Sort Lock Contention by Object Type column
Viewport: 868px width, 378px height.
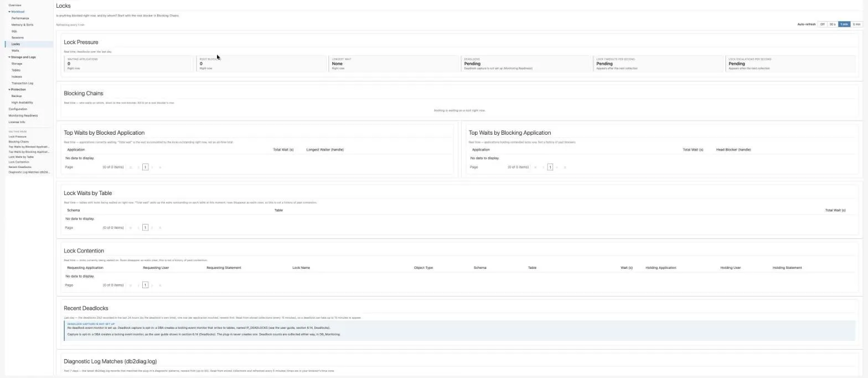(423, 268)
